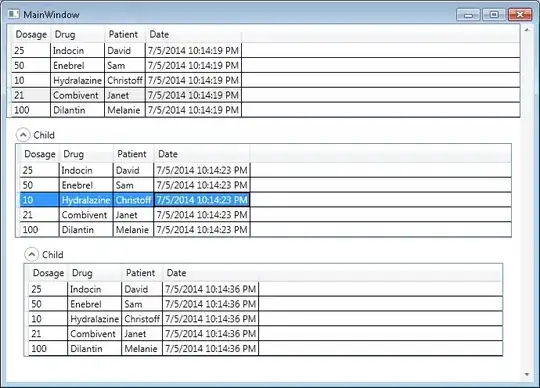Screen dimensions: 540x388
Task: Click David patient cell in top grid
Action: [x=125, y=51]
